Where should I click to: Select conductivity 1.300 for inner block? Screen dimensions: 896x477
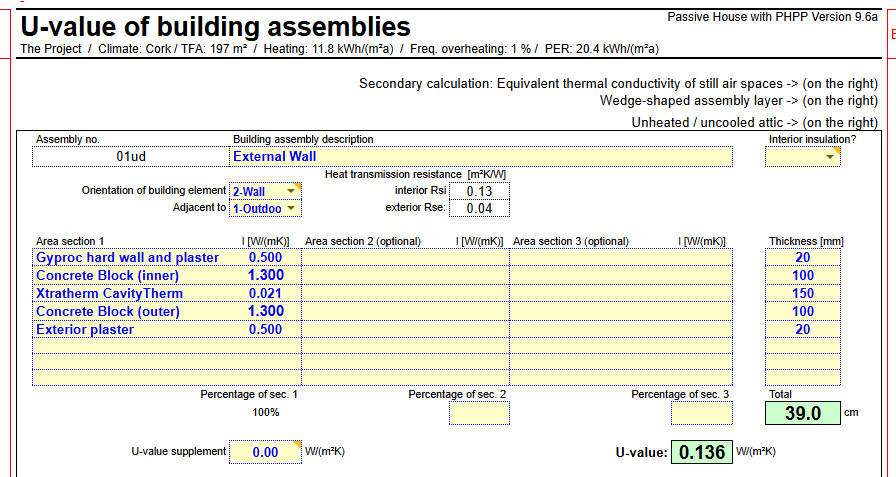pyautogui.click(x=265, y=275)
